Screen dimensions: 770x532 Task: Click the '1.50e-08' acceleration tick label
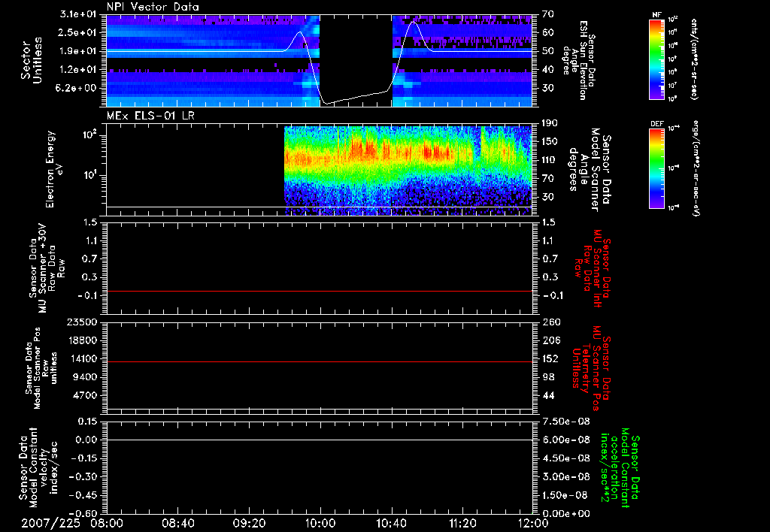point(565,495)
